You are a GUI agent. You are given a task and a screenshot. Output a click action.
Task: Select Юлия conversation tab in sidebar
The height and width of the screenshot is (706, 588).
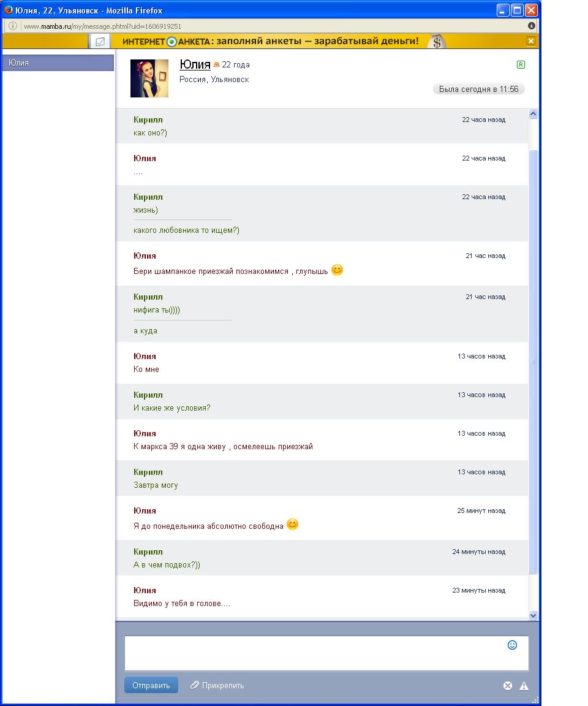click(58, 63)
